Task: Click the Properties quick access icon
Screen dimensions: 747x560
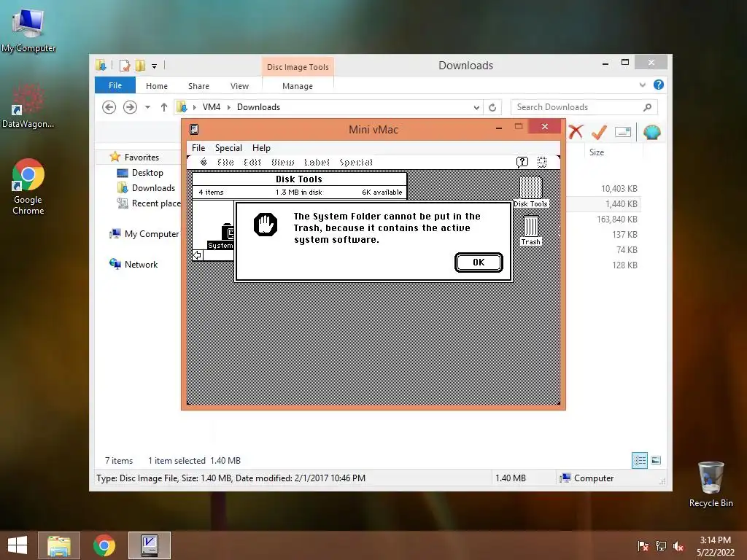Action: pos(125,65)
